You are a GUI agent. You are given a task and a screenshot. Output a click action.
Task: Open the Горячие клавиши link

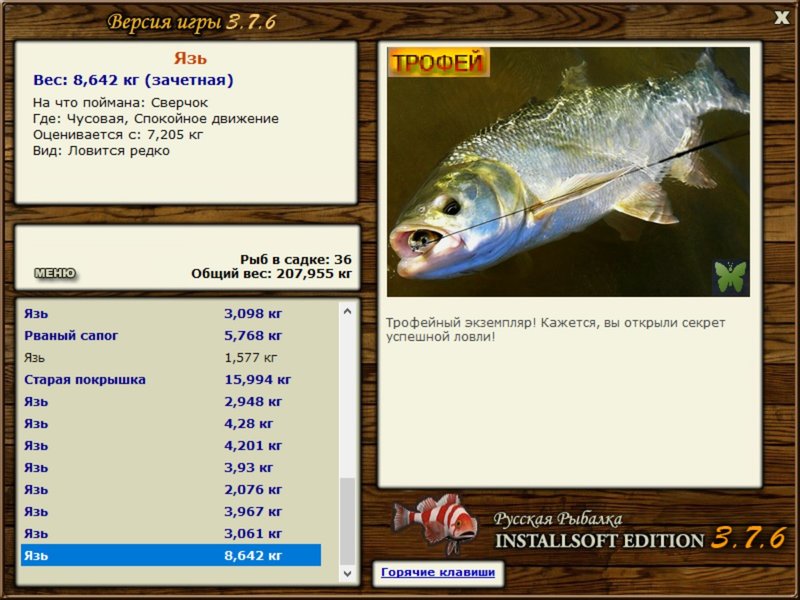[x=438, y=572]
